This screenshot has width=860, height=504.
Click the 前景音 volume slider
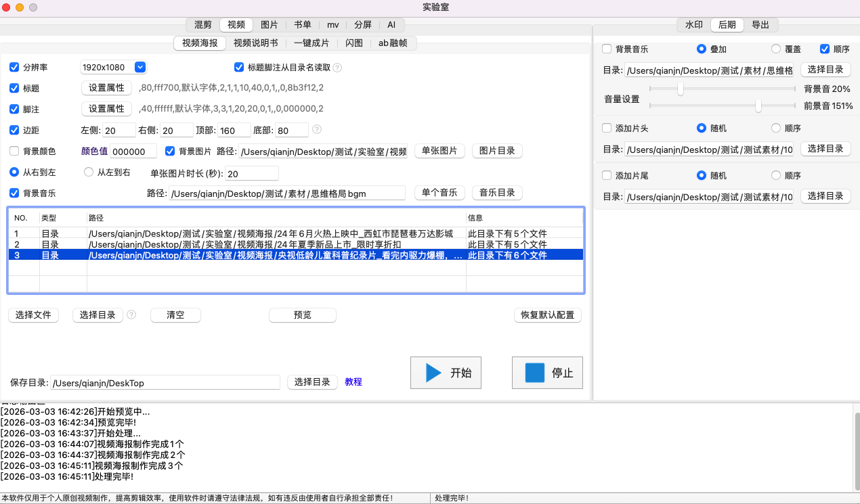click(757, 106)
